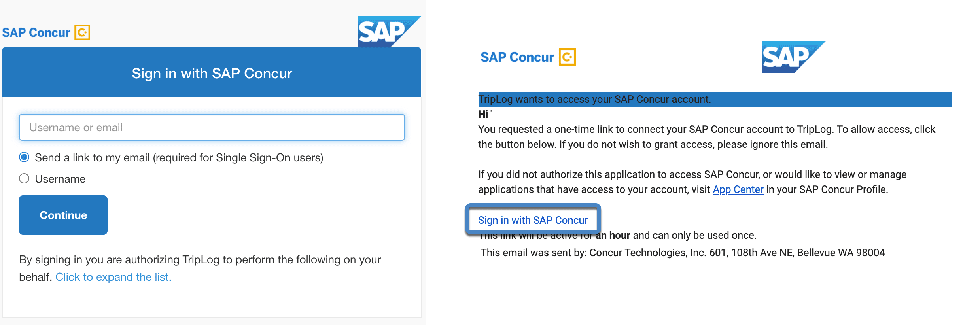Click the Concur Technologies address line
The height and width of the screenshot is (325, 980).
tap(683, 253)
